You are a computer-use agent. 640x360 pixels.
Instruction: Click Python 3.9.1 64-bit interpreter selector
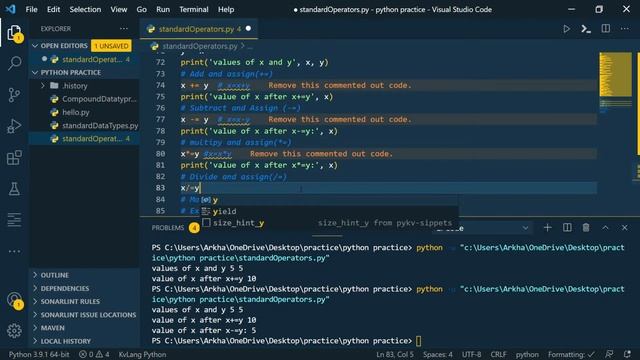(x=39, y=354)
